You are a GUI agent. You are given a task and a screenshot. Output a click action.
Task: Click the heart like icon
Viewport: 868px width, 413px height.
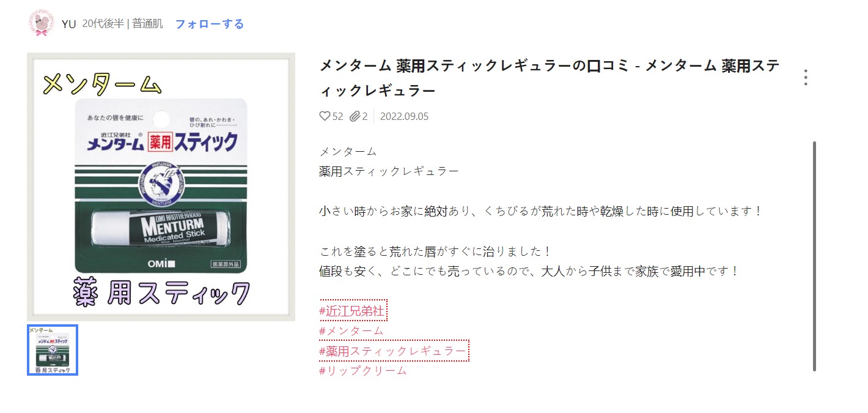click(x=325, y=116)
